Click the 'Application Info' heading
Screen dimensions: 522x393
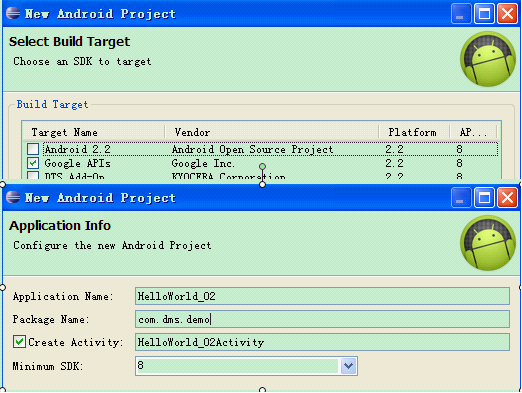click(60, 226)
